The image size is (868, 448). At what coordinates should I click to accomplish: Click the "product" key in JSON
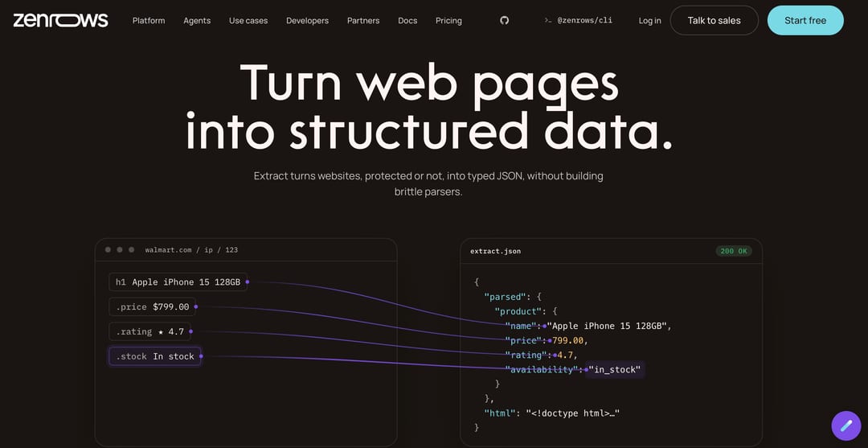519,311
